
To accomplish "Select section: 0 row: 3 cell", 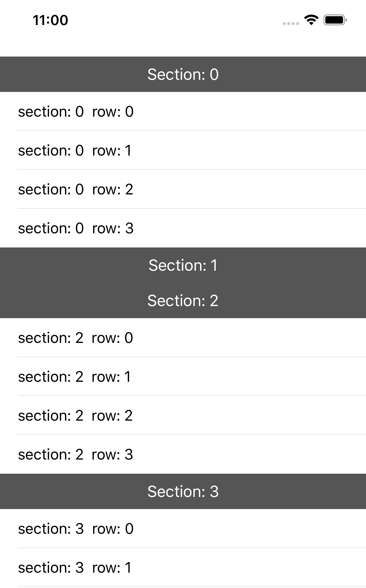I will point(183,228).
